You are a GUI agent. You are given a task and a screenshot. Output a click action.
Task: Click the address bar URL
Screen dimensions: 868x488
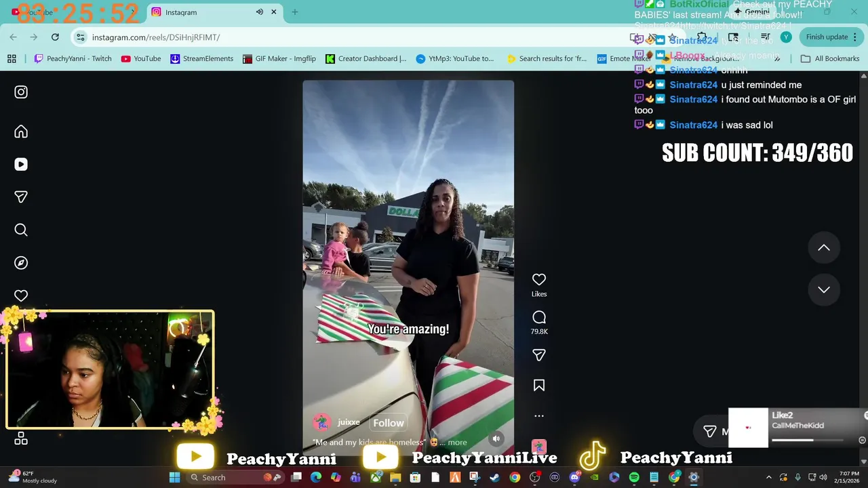click(156, 37)
